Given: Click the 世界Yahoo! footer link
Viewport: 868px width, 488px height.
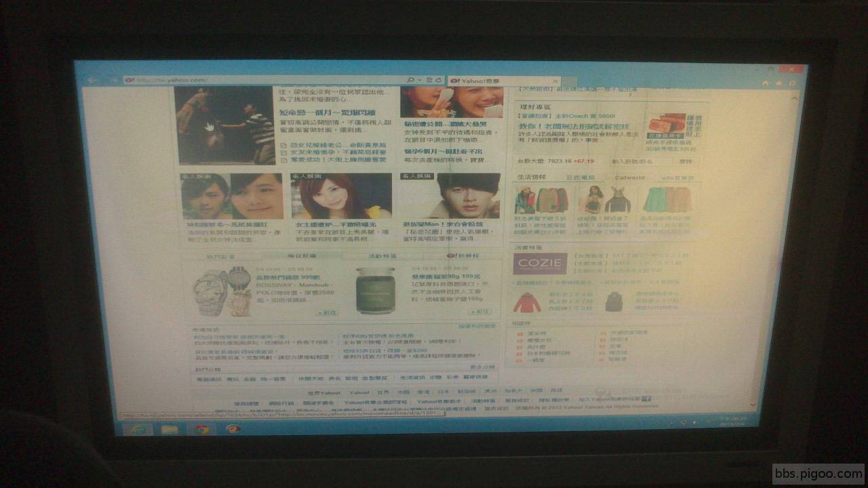Looking at the screenshot, I should (323, 392).
